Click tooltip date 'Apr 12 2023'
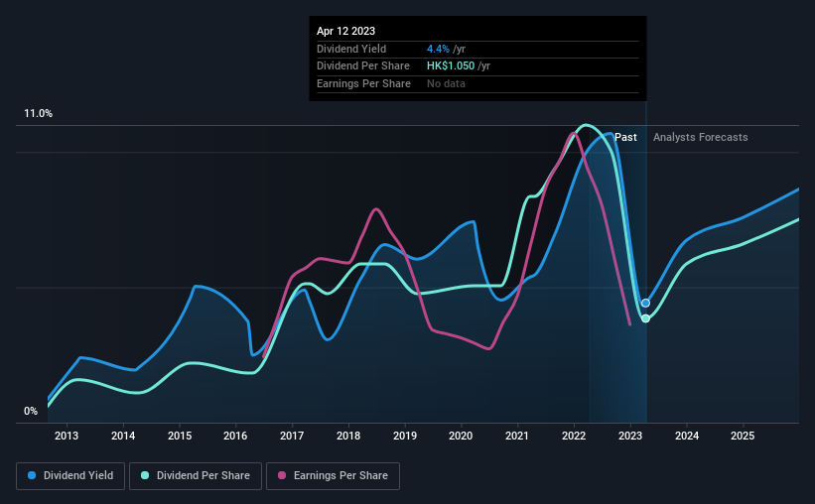815x504 pixels. (x=345, y=31)
